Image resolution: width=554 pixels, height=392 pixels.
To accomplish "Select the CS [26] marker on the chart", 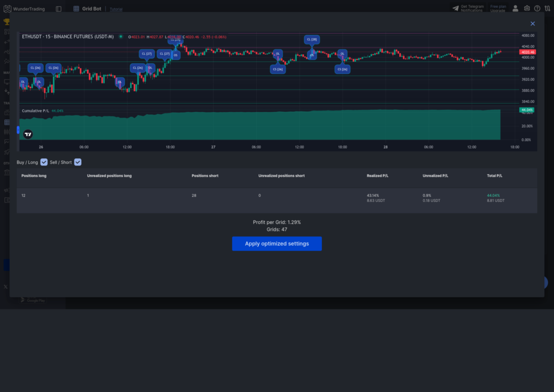I will (278, 69).
